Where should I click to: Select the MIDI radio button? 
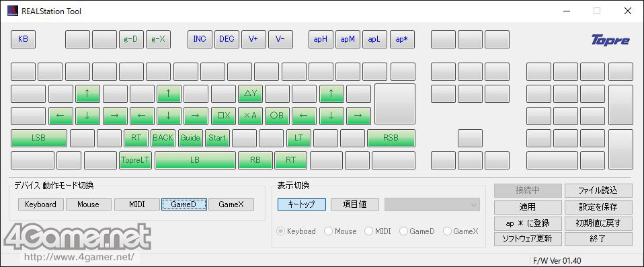coord(378,231)
